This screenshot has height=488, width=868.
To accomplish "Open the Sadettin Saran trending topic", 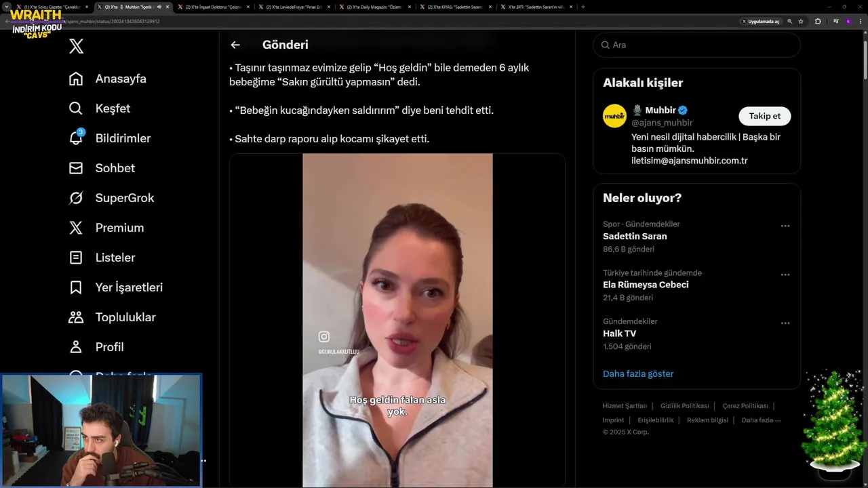I will tap(635, 237).
